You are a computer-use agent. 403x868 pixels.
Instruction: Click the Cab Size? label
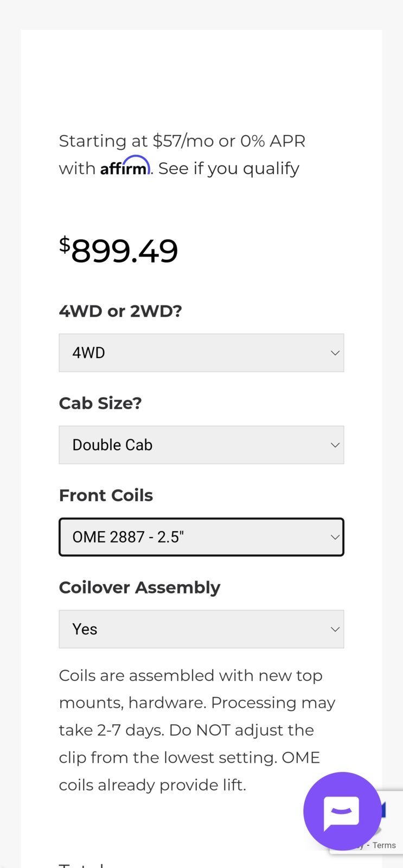coord(100,403)
